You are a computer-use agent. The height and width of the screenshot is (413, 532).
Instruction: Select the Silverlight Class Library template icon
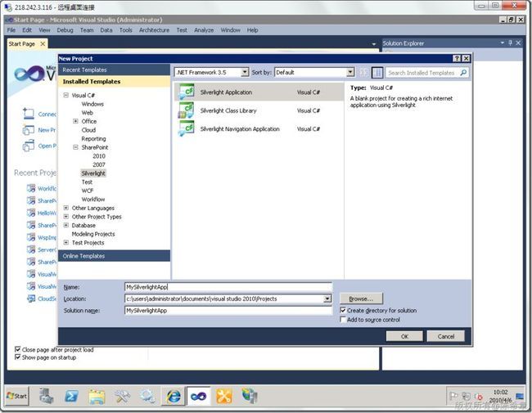pyautogui.click(x=187, y=110)
